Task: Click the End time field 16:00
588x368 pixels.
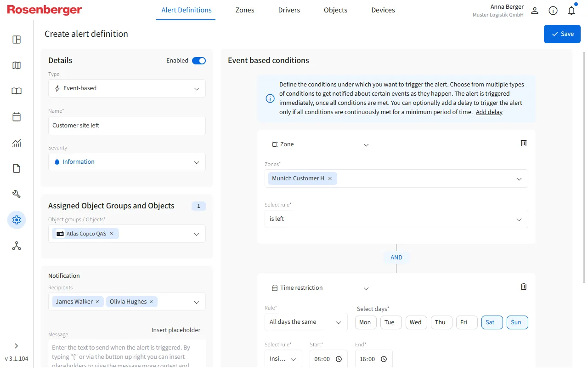Action: pos(373,359)
